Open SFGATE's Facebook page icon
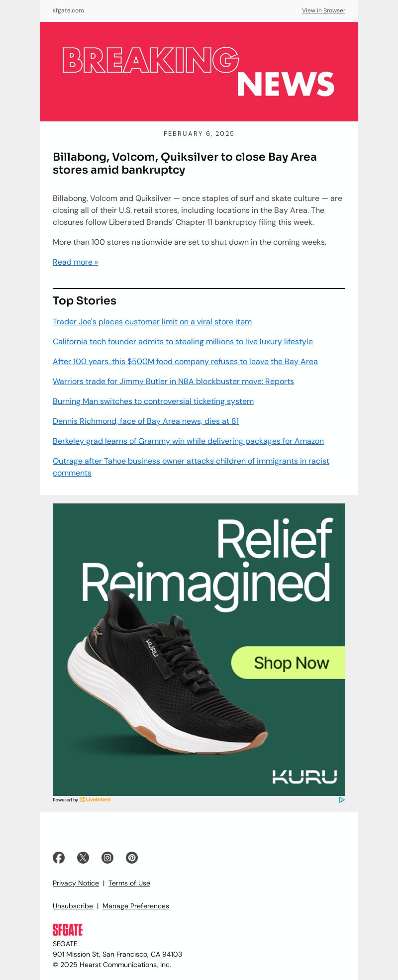Screen dimensions: 398x980 pyautogui.click(x=59, y=858)
